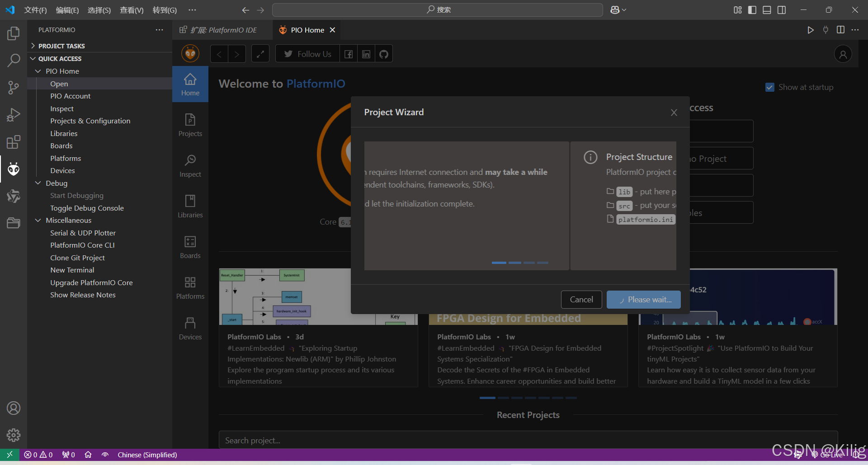Viewport: 868px width, 465px height.
Task: Select first news carousel page indicator
Action: pos(487,398)
